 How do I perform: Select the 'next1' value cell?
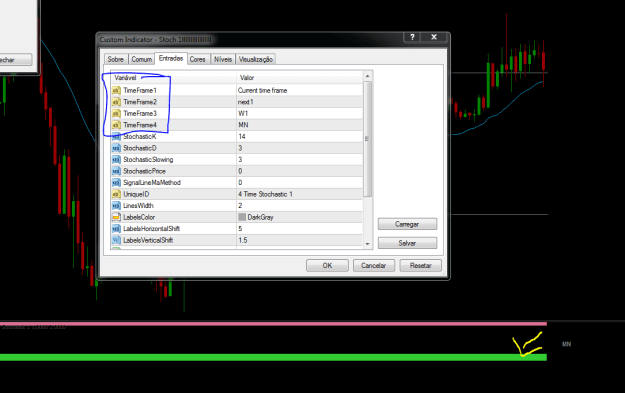(x=300, y=102)
